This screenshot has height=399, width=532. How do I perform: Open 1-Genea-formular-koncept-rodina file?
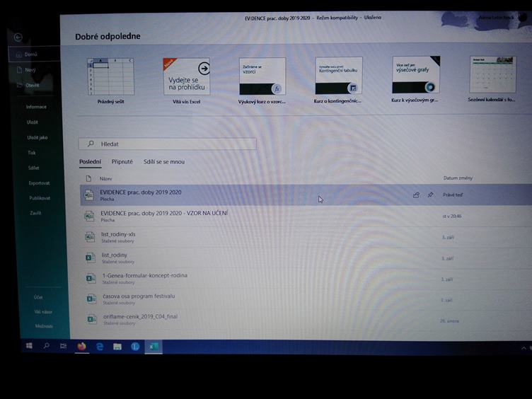[x=308, y=279]
